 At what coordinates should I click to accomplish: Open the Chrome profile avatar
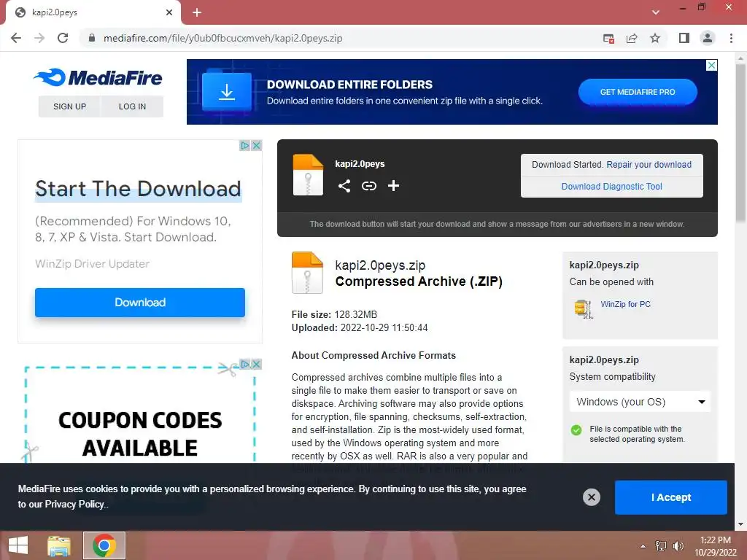point(708,38)
